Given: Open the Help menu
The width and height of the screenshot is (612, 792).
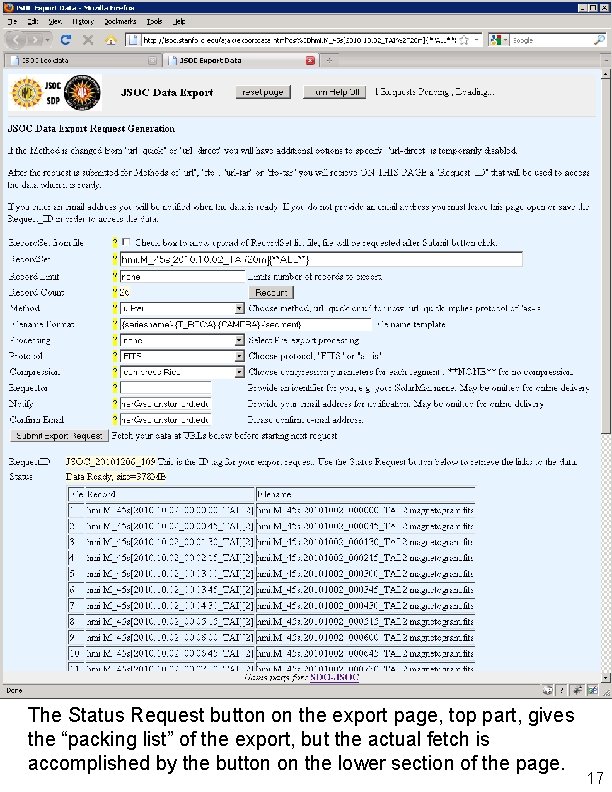Looking at the screenshot, I should click(x=179, y=21).
